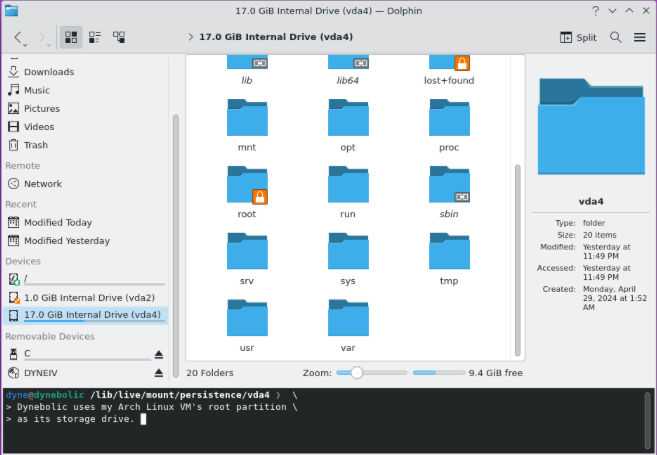Click the terminal panel scrollbar
The width and height of the screenshot is (657, 455).
coord(648,421)
